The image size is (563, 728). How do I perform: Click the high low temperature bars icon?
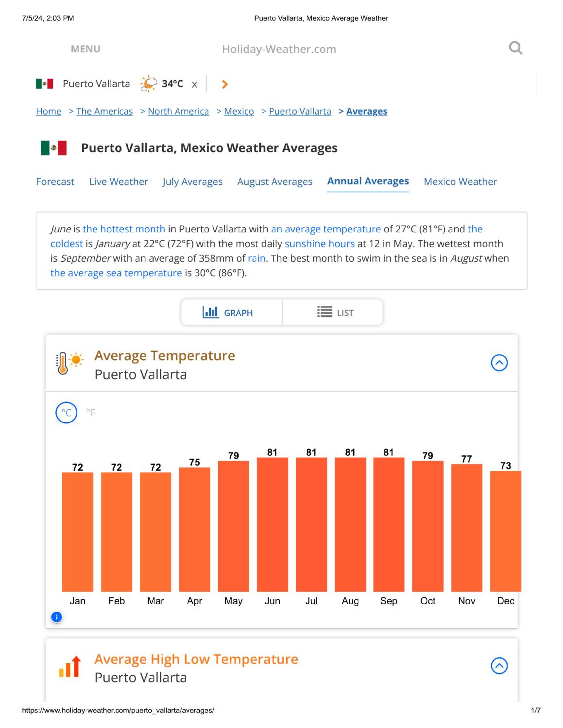[70, 667]
